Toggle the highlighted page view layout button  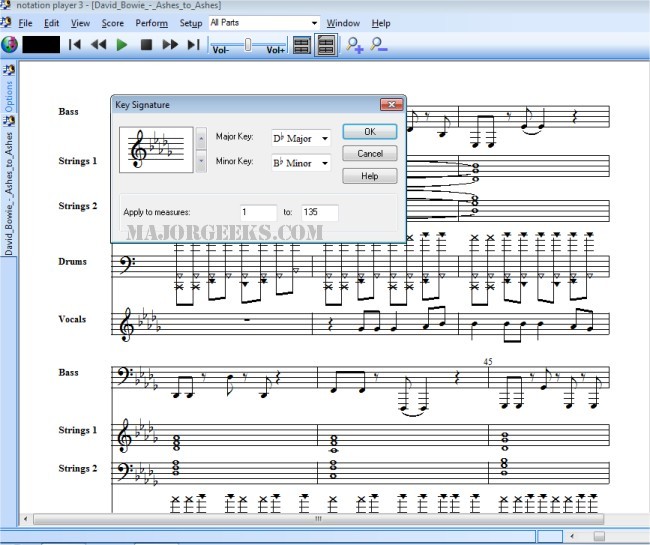[325, 44]
